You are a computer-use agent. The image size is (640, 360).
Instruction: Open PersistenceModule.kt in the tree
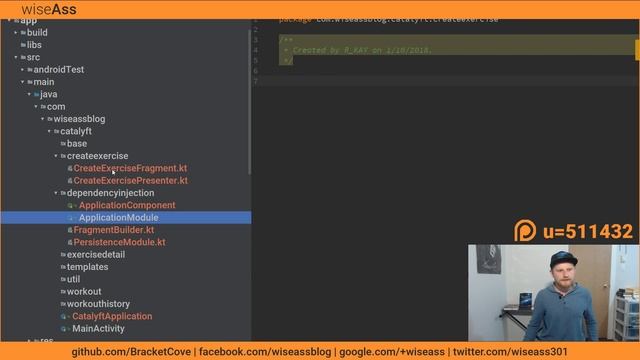120,242
